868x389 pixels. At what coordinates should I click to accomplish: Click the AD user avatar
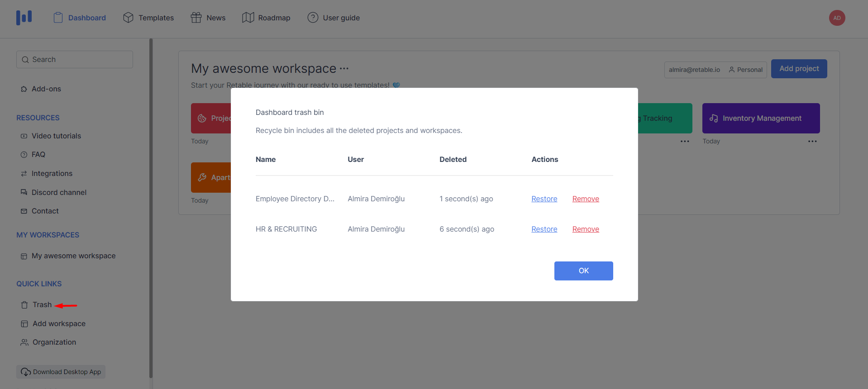[x=837, y=18]
